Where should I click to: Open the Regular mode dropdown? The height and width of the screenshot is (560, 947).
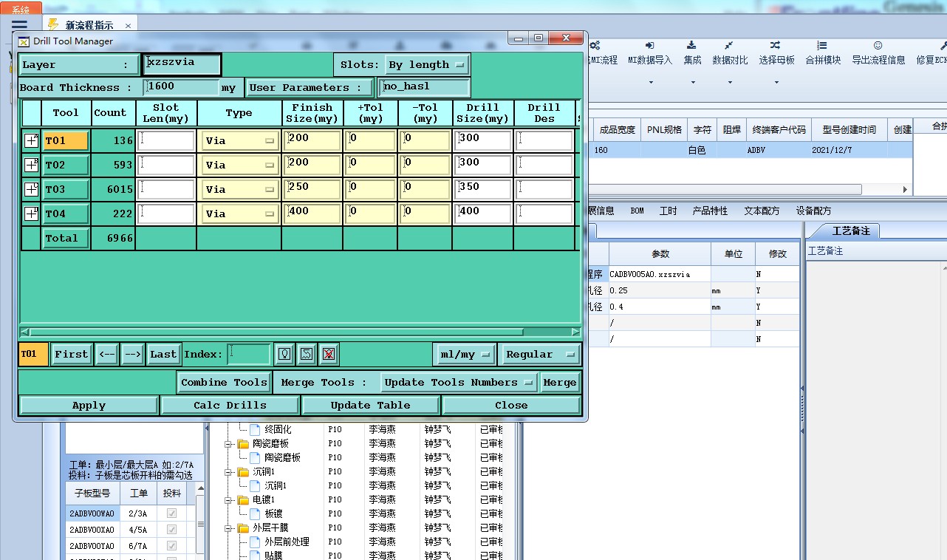[x=539, y=355]
